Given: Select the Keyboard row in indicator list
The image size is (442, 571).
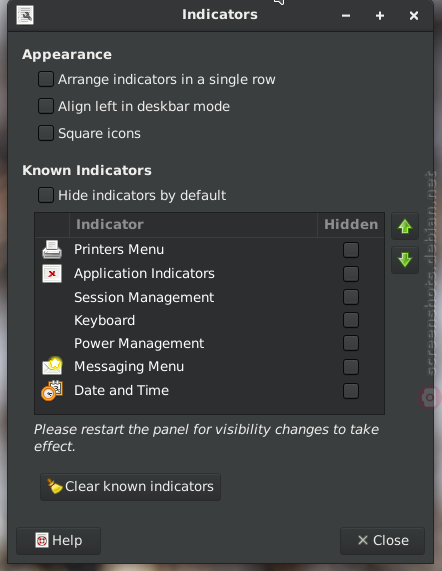Looking at the screenshot, I should (x=209, y=320).
